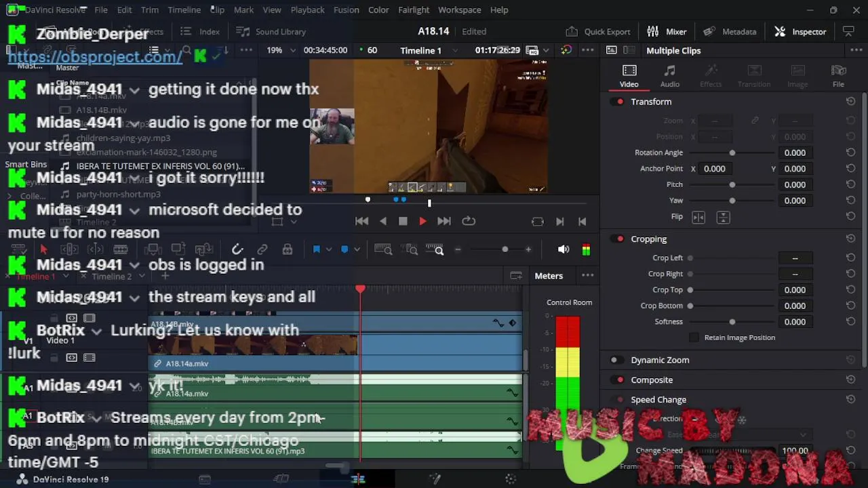The image size is (868, 488).
Task: Adjust the Pitch slider
Action: pos(732,184)
